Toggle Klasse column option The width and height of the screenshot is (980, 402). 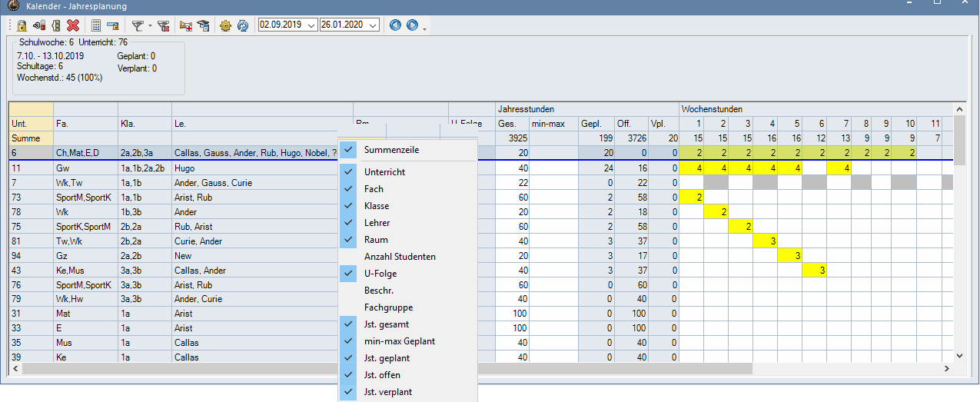point(407,206)
